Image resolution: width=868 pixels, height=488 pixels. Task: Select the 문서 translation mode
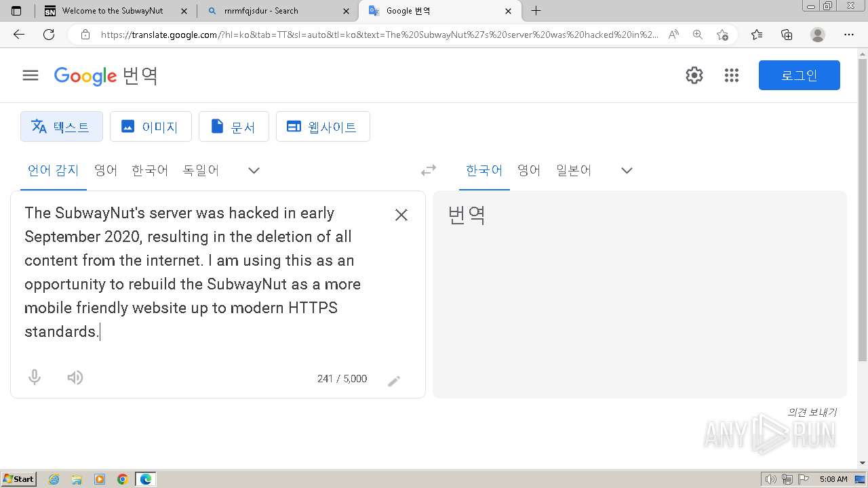coord(234,127)
